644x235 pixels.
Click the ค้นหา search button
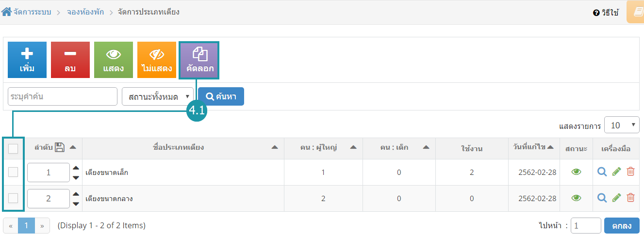[221, 96]
